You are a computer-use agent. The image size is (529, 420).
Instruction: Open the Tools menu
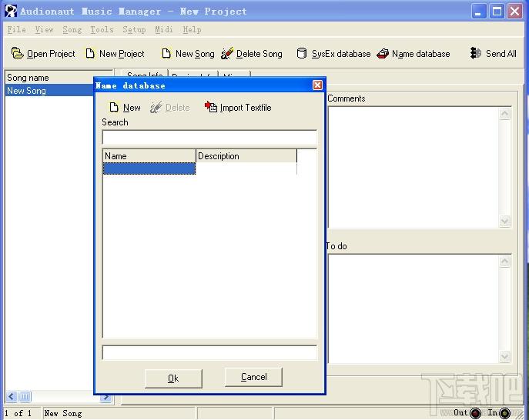coord(102,30)
